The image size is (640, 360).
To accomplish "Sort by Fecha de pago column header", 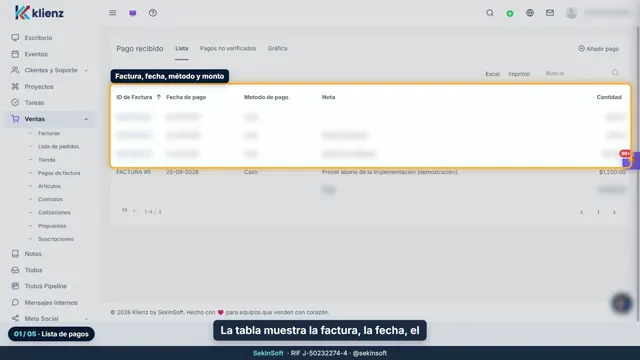I will pos(186,97).
